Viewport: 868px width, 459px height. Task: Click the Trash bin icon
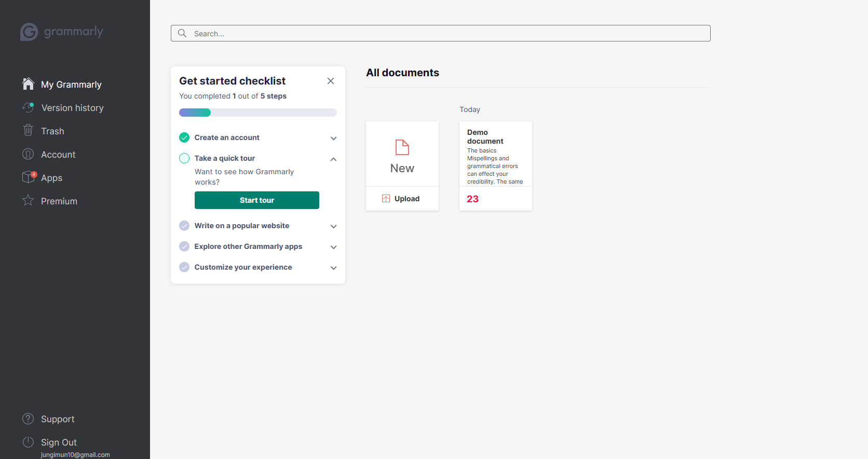(28, 130)
